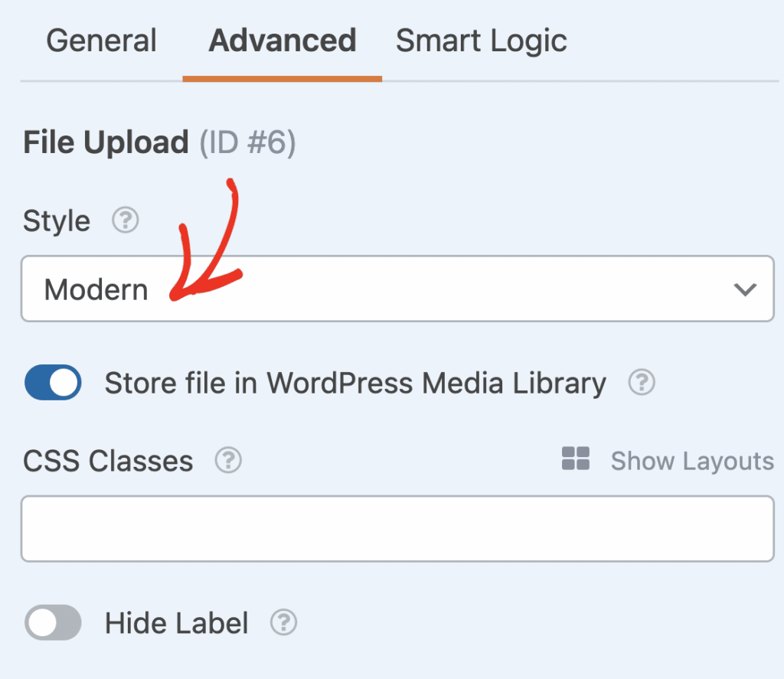This screenshot has height=679, width=784.
Task: Select the Advanced tab
Action: (282, 41)
